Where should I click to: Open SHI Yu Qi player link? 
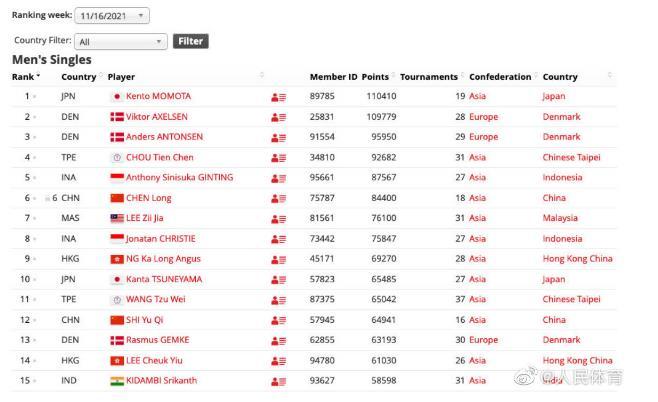click(144, 320)
